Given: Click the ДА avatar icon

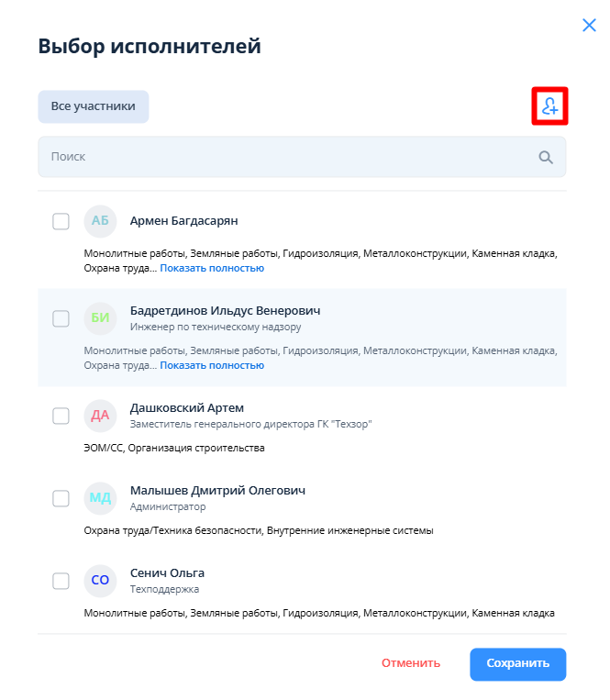Looking at the screenshot, I should (100, 415).
